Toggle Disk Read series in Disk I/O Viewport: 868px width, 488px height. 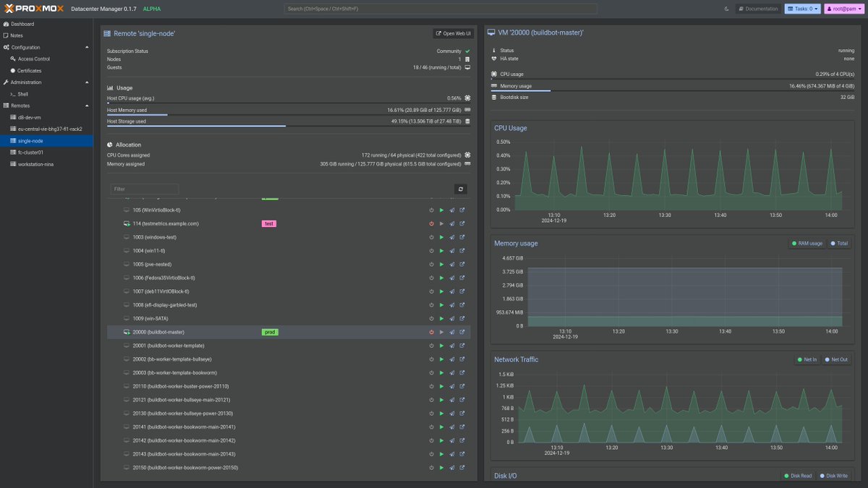(x=799, y=476)
